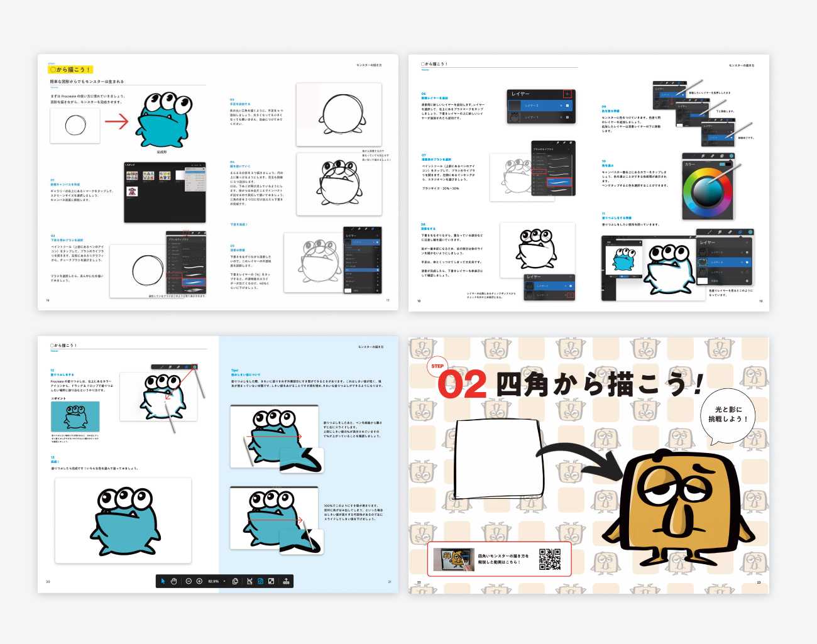Activate the hand pan tool
The image size is (817, 644).
pyautogui.click(x=173, y=581)
